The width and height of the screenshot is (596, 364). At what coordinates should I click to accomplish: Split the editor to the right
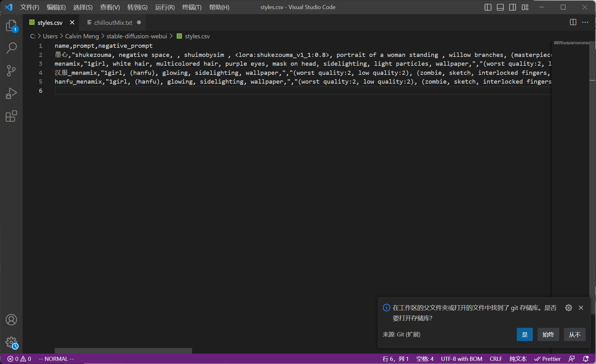click(573, 22)
